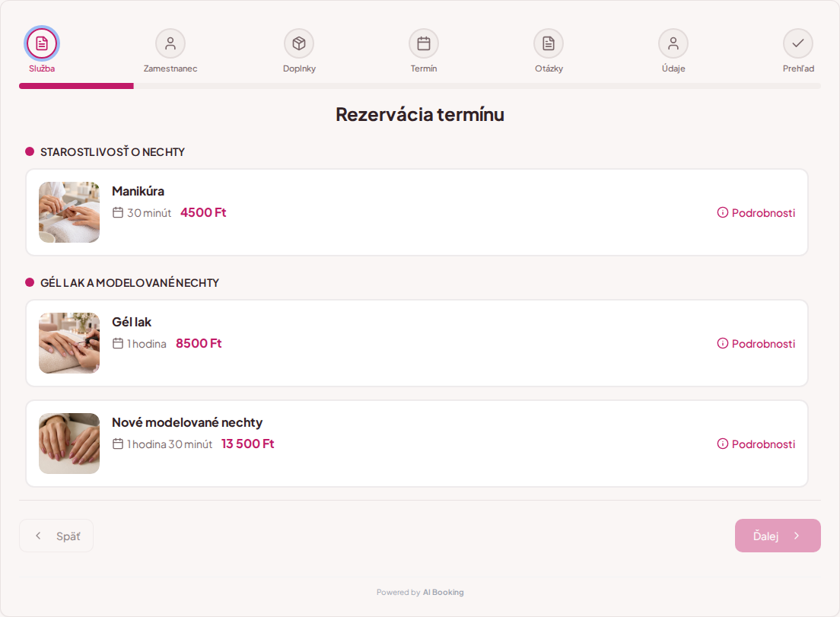Image resolution: width=840 pixels, height=617 pixels.
Task: Click the right chevron in Ďalej button
Action: tap(797, 536)
